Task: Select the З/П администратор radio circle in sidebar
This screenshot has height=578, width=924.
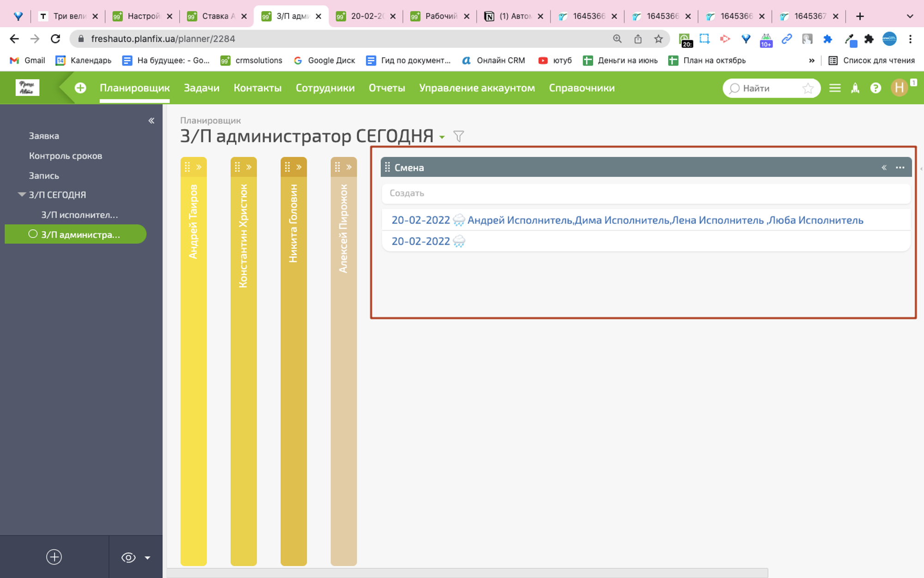Action: click(x=33, y=234)
